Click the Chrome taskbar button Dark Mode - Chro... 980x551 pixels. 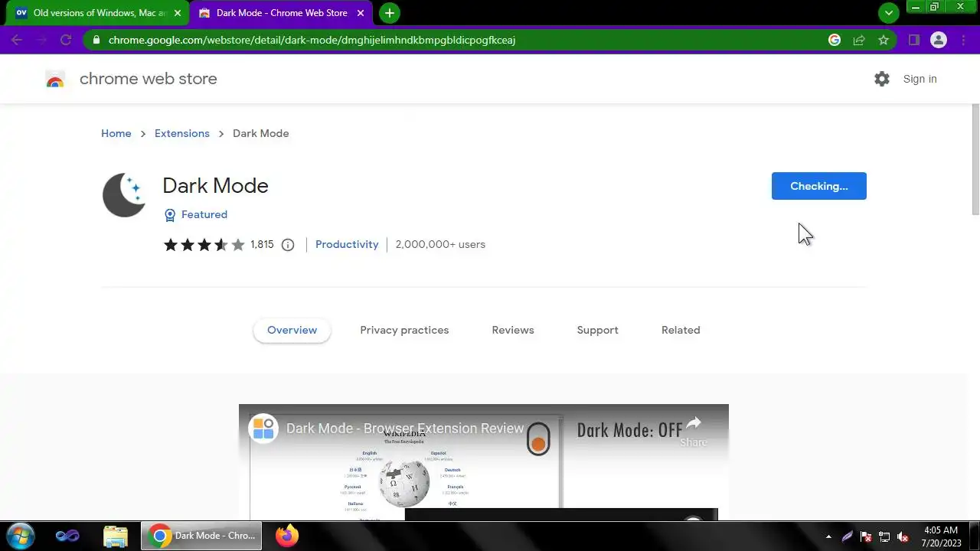pyautogui.click(x=201, y=536)
